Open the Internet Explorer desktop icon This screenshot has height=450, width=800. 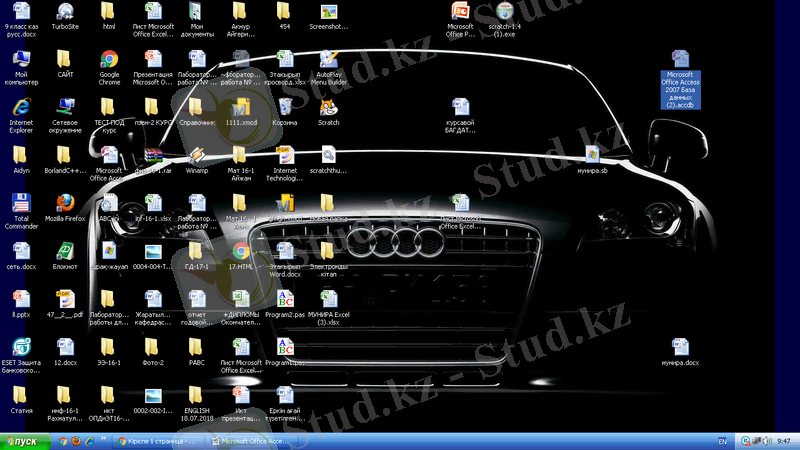click(21, 107)
